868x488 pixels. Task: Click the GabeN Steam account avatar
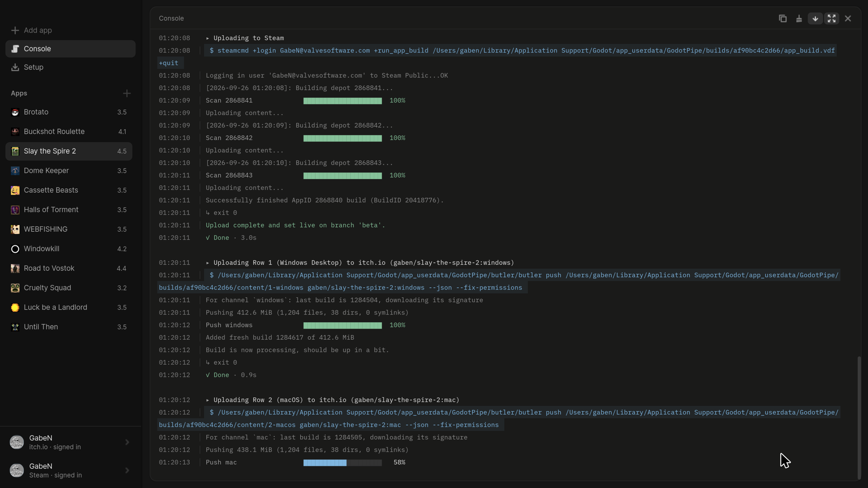pos(17,470)
